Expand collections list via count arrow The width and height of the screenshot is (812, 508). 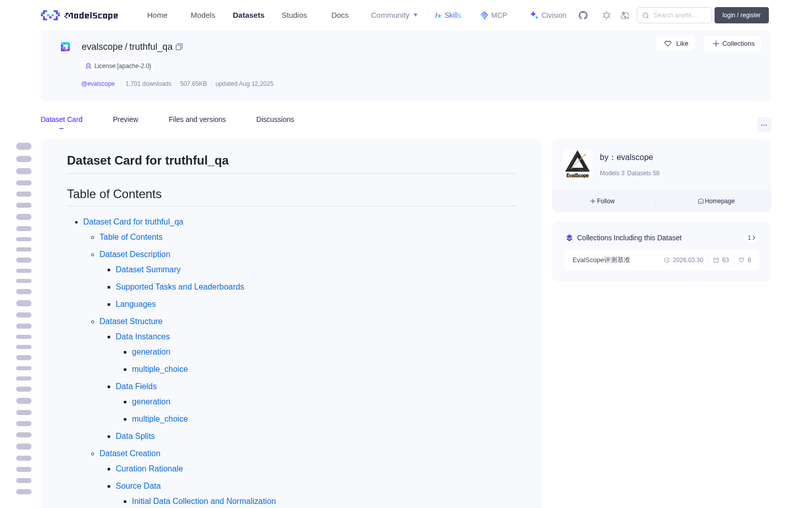click(752, 238)
